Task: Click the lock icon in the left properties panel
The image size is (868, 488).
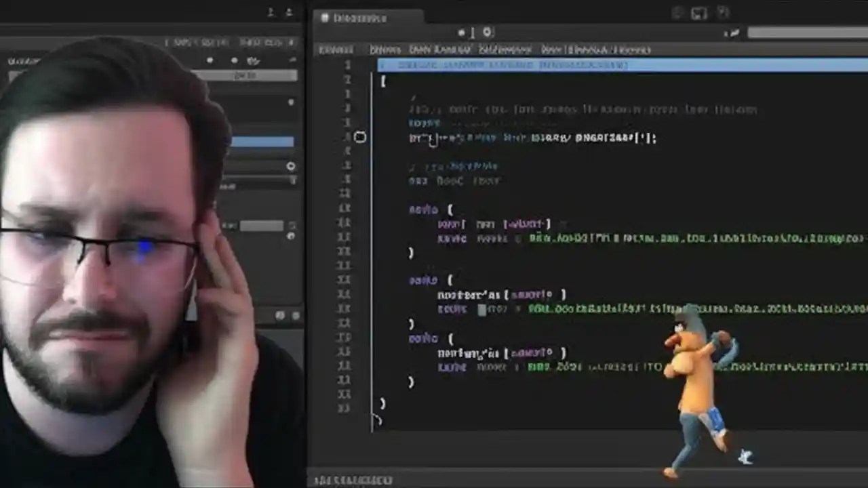Action: coord(290,102)
